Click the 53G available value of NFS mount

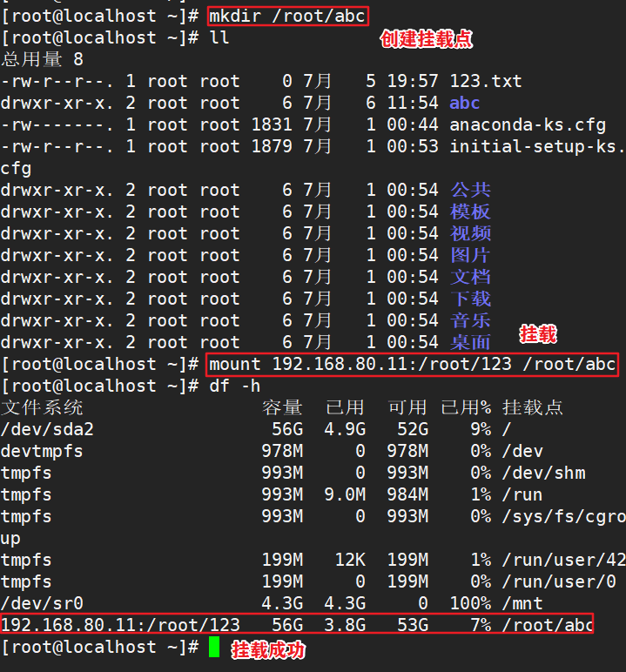[x=413, y=625]
